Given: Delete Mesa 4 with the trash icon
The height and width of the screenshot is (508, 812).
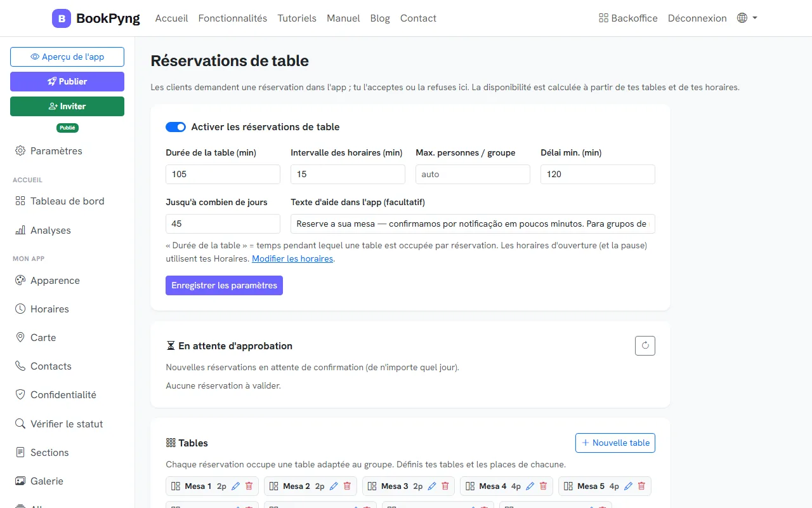Looking at the screenshot, I should click(x=543, y=486).
